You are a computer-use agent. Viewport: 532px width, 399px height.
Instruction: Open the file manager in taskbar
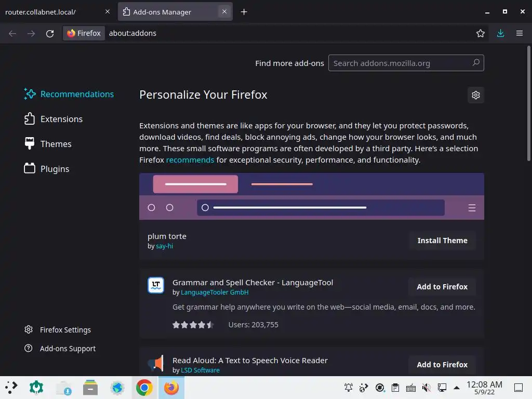coord(90,388)
